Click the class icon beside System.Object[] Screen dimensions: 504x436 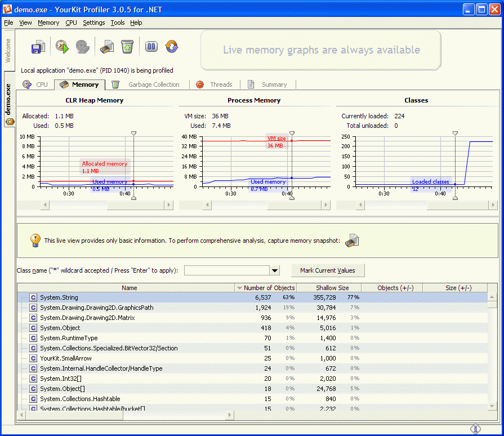pos(33,389)
